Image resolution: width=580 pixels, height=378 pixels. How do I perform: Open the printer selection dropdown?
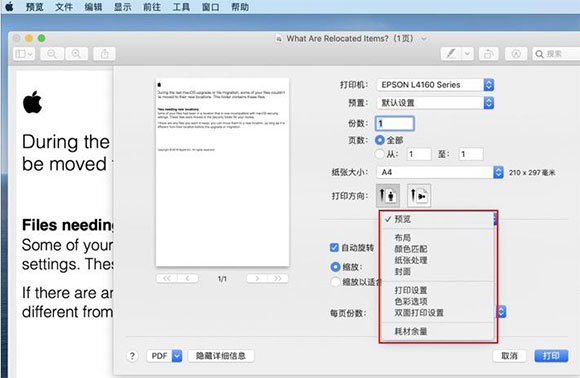(435, 85)
